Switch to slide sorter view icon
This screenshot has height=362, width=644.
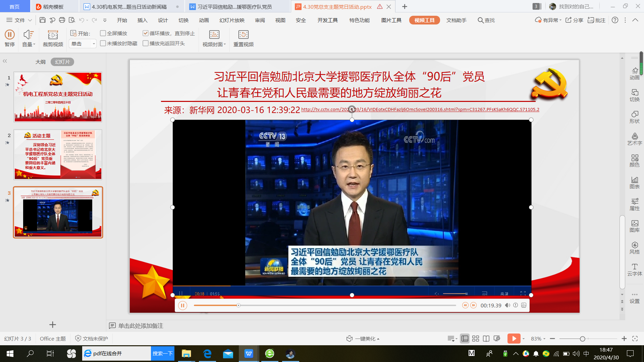[x=475, y=339]
